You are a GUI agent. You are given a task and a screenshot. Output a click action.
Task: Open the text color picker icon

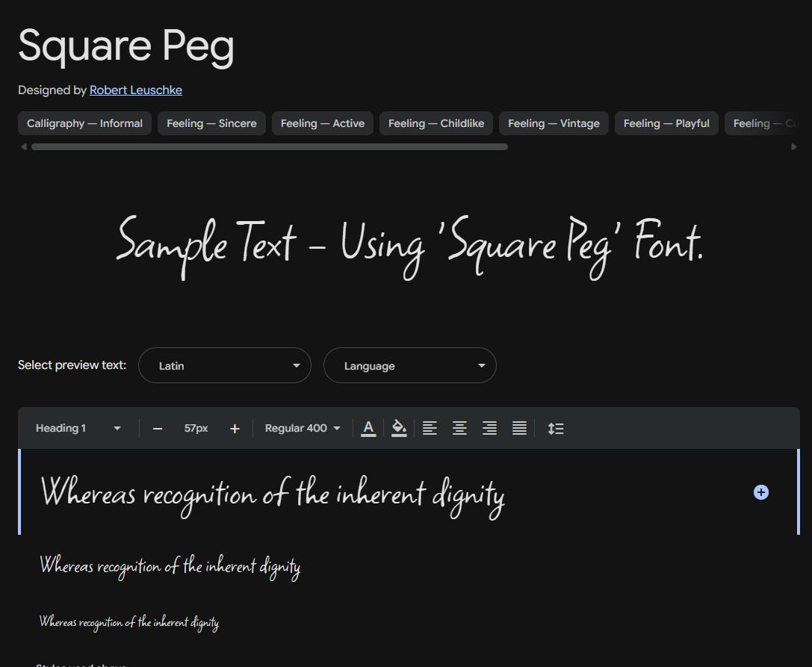(368, 428)
